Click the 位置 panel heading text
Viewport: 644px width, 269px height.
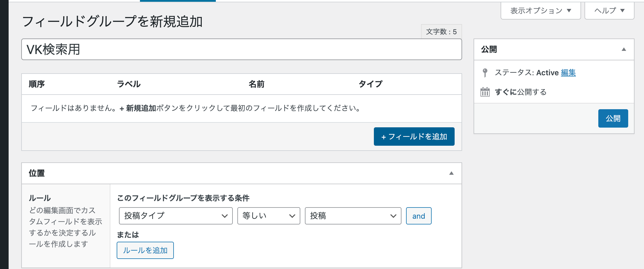(x=37, y=173)
